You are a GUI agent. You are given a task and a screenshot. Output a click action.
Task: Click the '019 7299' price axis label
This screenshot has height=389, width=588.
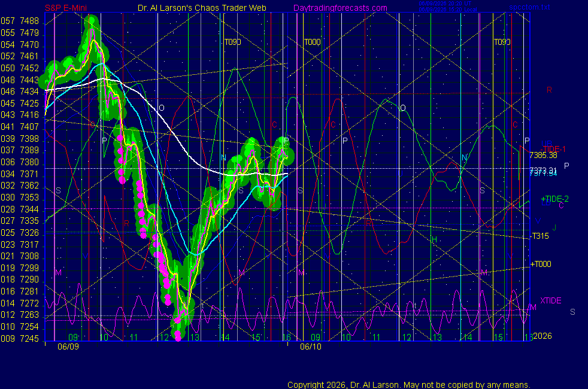pos(20,268)
